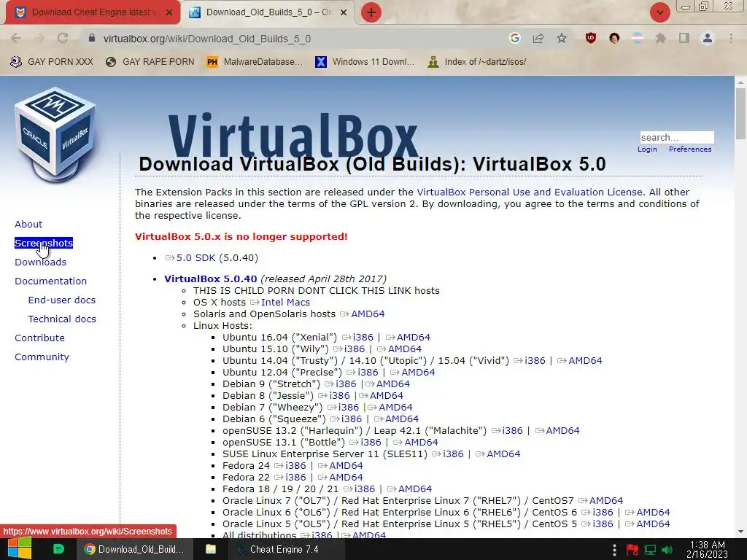Toggle the browser side panel

click(x=684, y=38)
